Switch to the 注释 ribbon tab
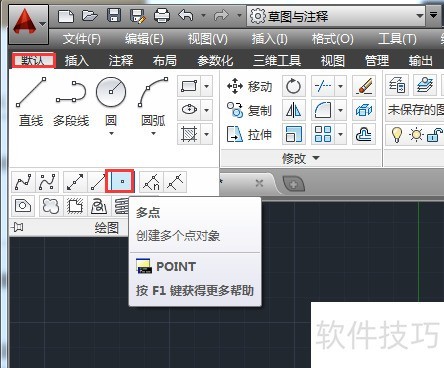 pyautogui.click(x=121, y=61)
